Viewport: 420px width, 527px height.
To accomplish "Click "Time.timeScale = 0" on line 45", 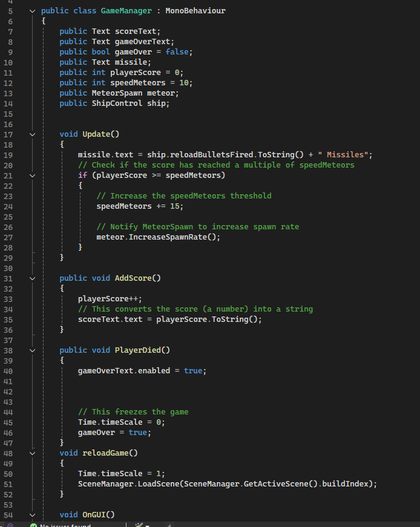I will (119, 422).
